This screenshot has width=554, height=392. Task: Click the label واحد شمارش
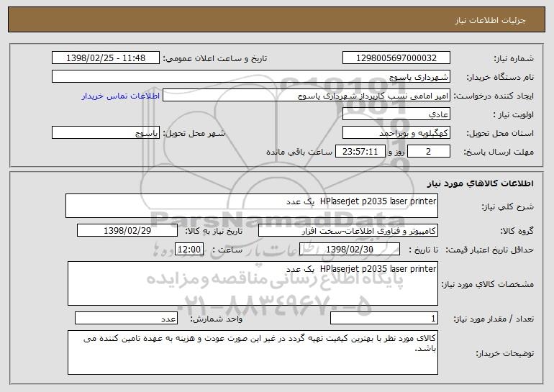pos(217,319)
